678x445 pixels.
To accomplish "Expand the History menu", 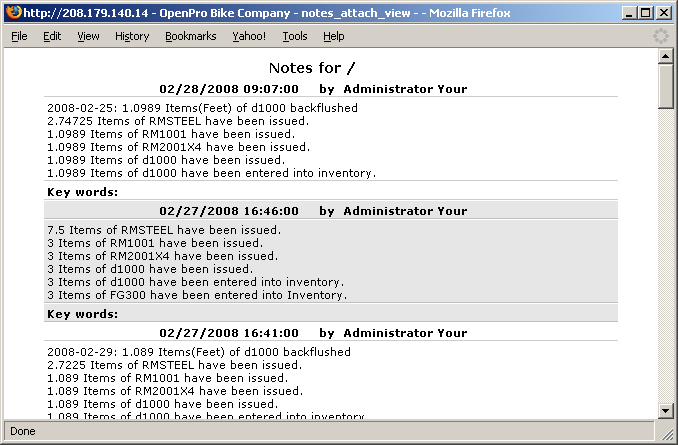I will click(x=132, y=36).
